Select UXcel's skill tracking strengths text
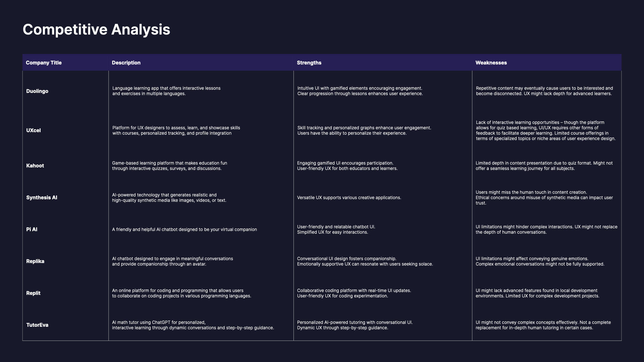Image resolution: width=644 pixels, height=362 pixels. tap(364, 130)
